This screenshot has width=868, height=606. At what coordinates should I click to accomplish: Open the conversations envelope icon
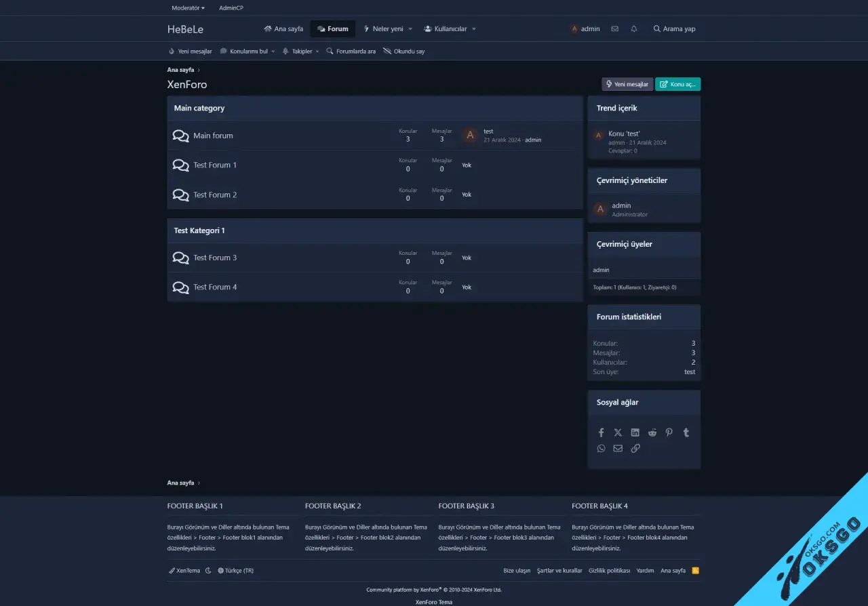click(614, 29)
